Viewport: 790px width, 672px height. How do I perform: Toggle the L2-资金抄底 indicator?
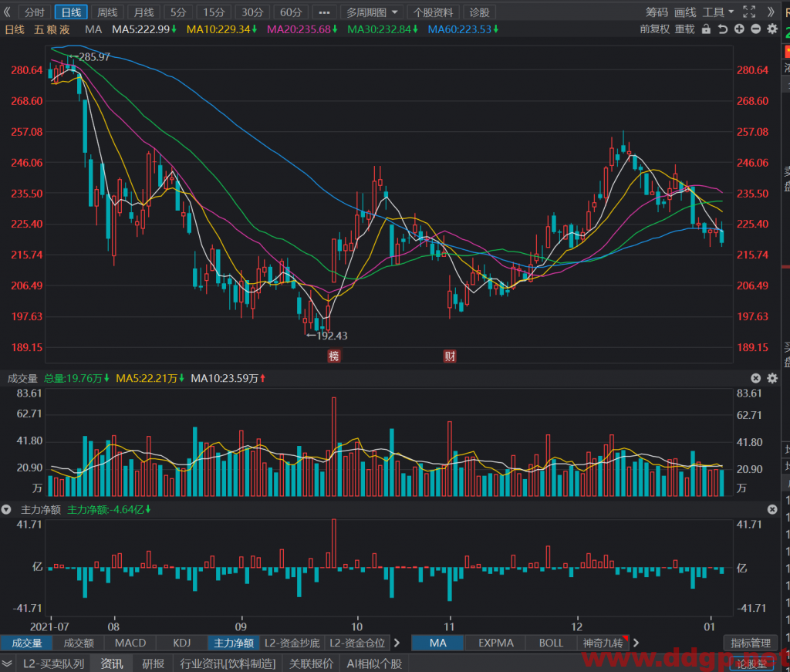pos(292,643)
